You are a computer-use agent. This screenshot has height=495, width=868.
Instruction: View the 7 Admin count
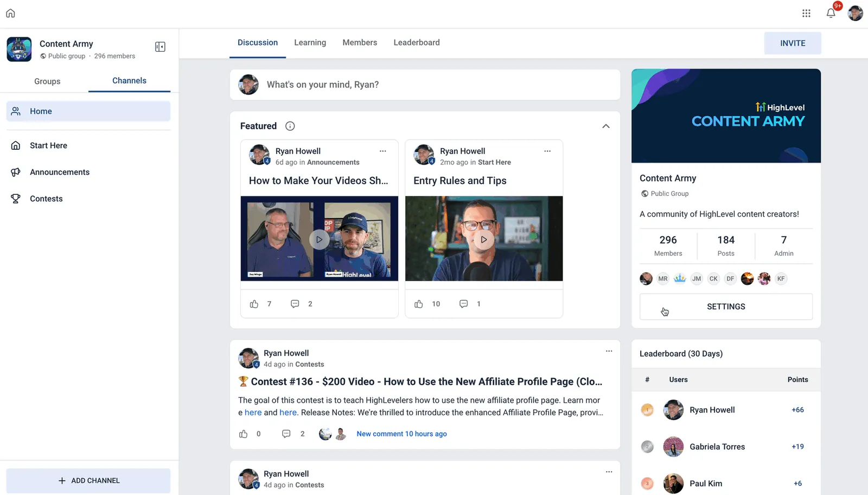784,246
